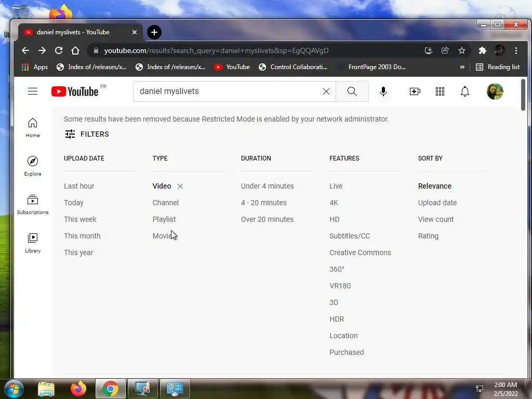Open the YouTube account avatar menu
Viewport: 532px width, 399px height.
pos(495,91)
